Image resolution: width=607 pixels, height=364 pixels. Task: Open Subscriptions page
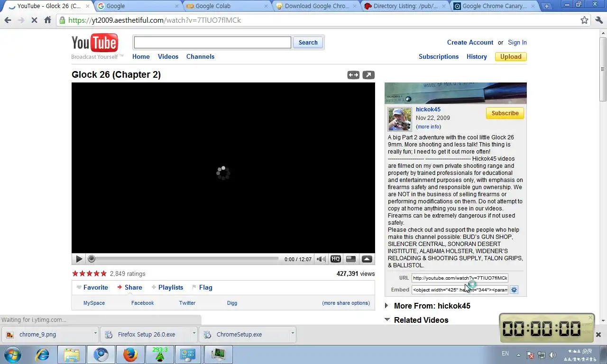439,56
